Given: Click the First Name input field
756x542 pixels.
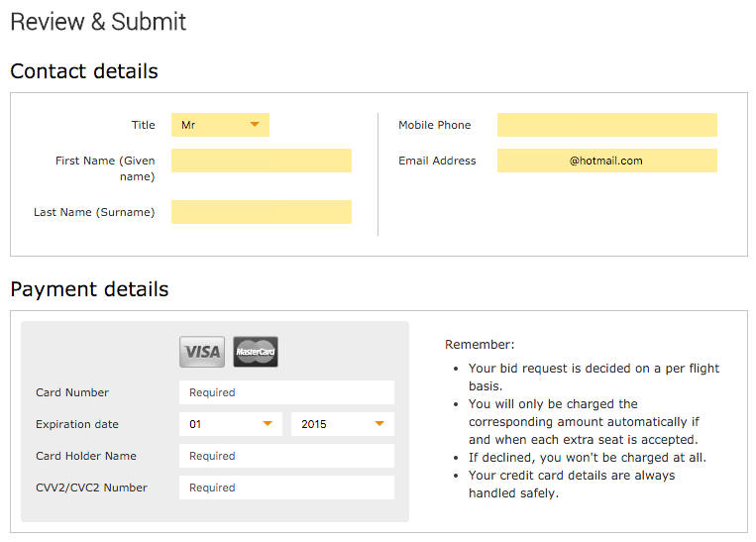Looking at the screenshot, I should point(262,161).
